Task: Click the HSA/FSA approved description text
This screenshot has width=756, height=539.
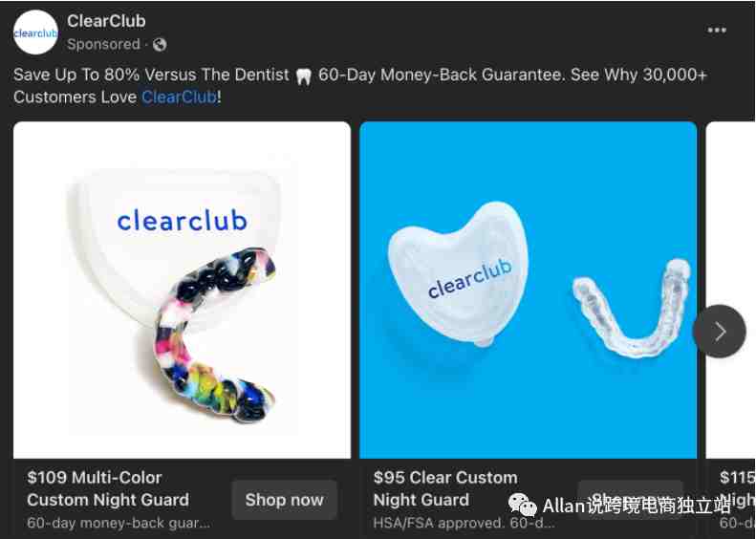Action: (x=464, y=523)
